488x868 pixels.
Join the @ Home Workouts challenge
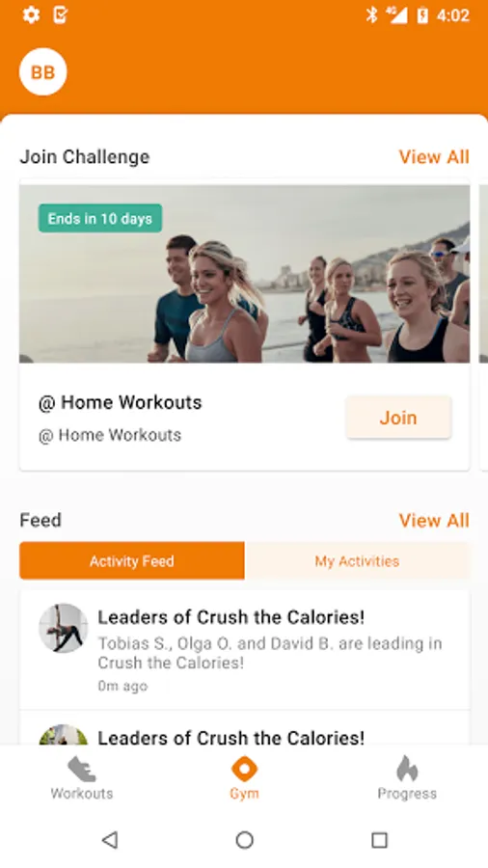click(398, 418)
